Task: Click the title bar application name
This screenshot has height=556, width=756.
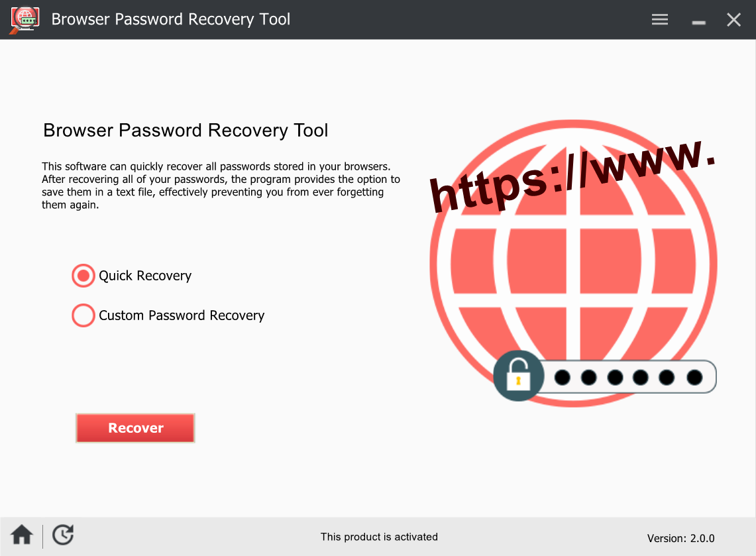Action: (x=171, y=19)
